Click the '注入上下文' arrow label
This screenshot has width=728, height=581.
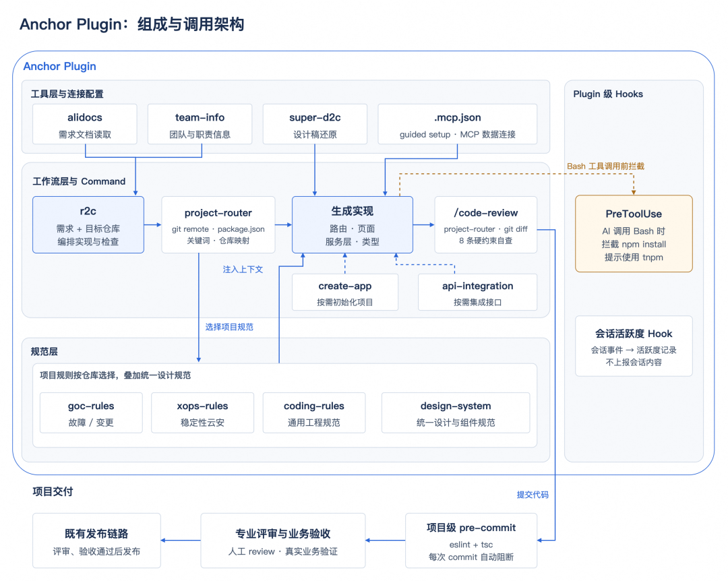[243, 270]
